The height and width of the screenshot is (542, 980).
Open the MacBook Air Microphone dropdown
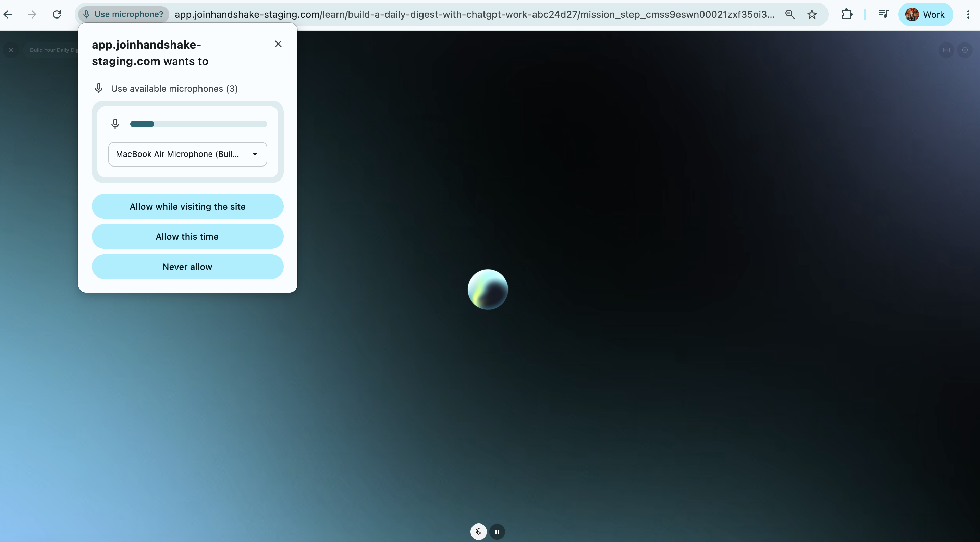(x=187, y=154)
